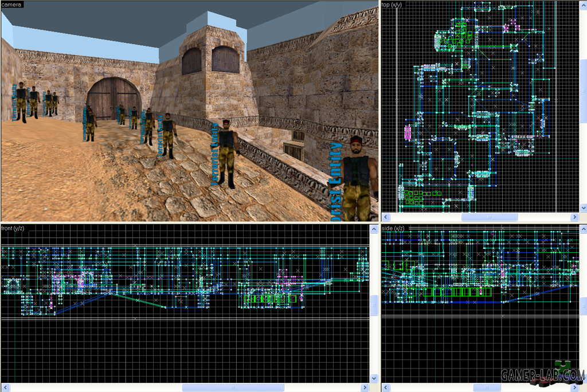Click top view vertical scrollbar up arrow
587x392 pixels.
(583, 5)
